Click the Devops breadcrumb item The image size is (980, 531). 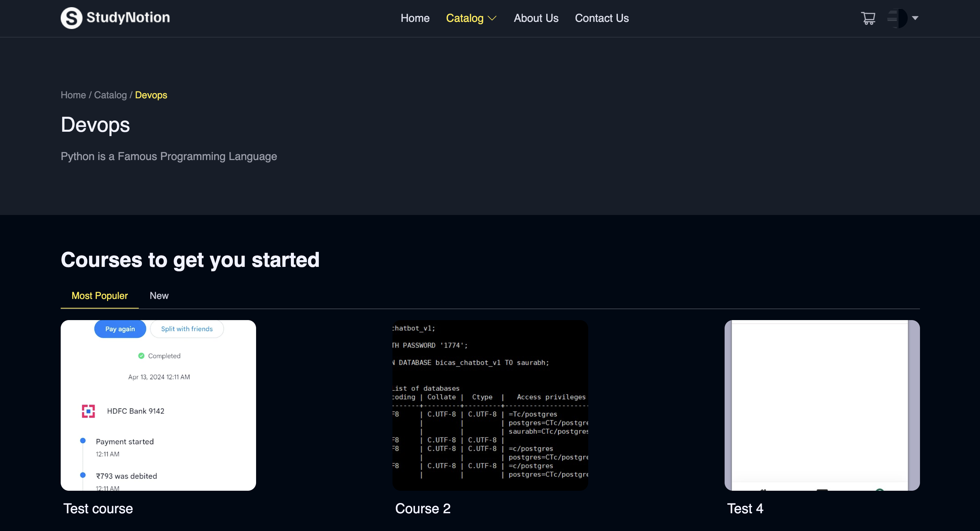tap(151, 95)
